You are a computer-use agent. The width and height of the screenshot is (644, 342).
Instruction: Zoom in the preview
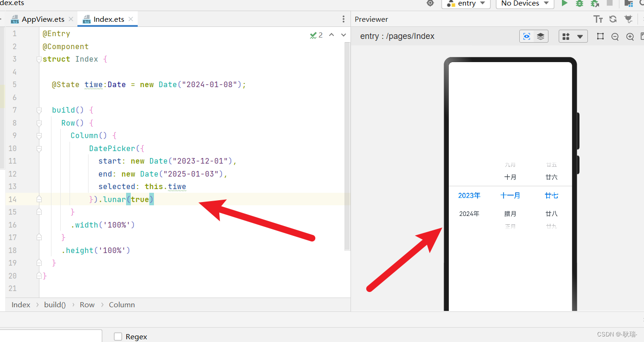pyautogui.click(x=630, y=37)
